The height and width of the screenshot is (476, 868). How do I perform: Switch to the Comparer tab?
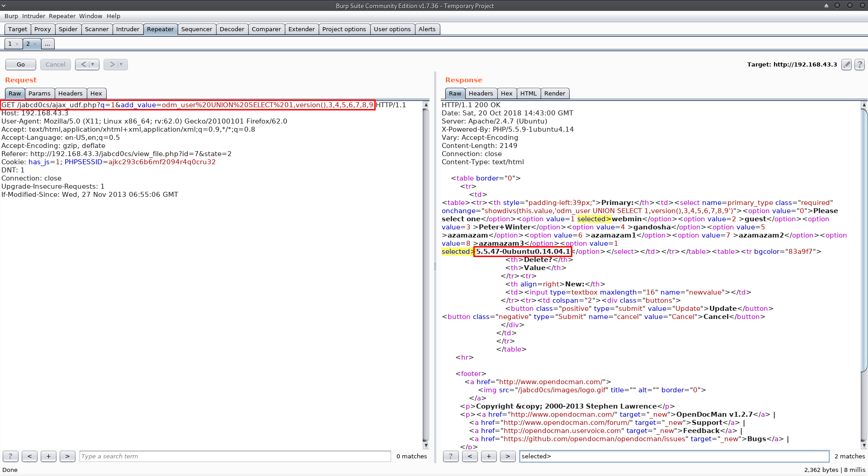point(266,29)
